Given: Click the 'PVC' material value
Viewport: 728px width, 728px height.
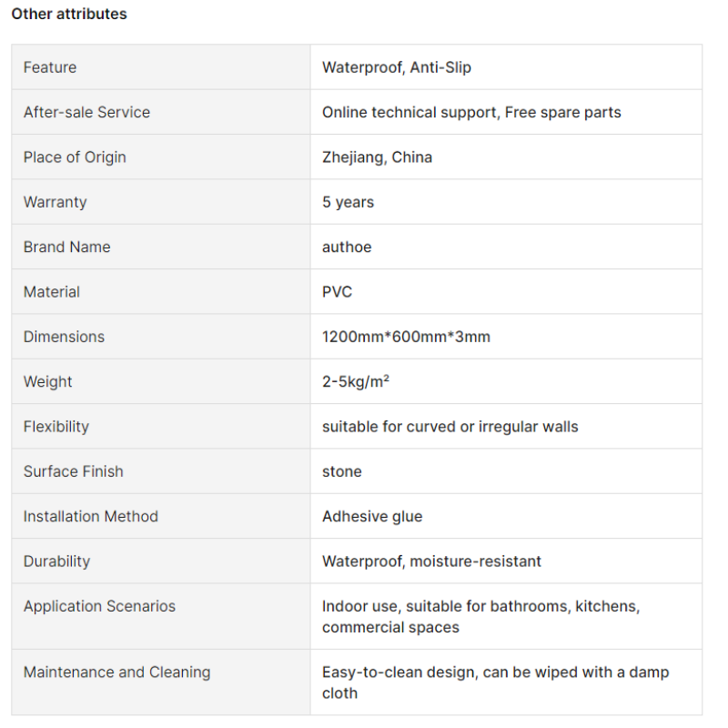Looking at the screenshot, I should click(337, 292).
